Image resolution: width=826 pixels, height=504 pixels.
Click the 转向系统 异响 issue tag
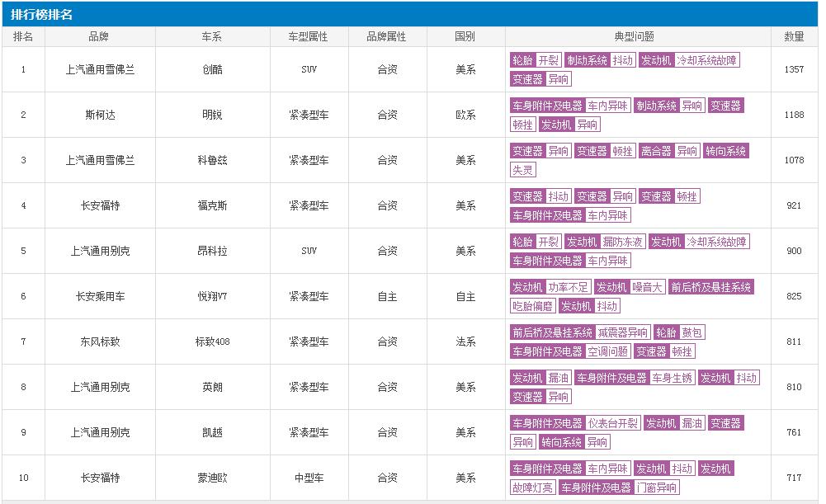click(x=575, y=441)
